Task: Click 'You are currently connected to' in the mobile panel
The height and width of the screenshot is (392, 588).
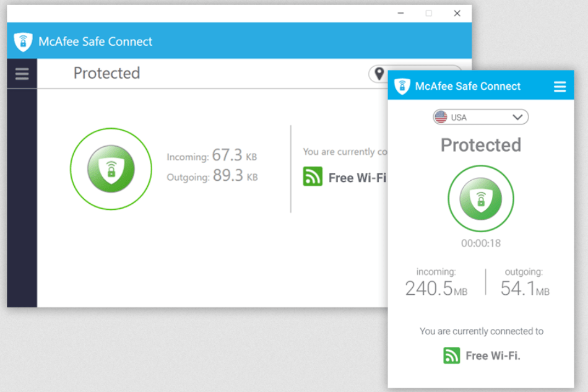Action: click(481, 331)
